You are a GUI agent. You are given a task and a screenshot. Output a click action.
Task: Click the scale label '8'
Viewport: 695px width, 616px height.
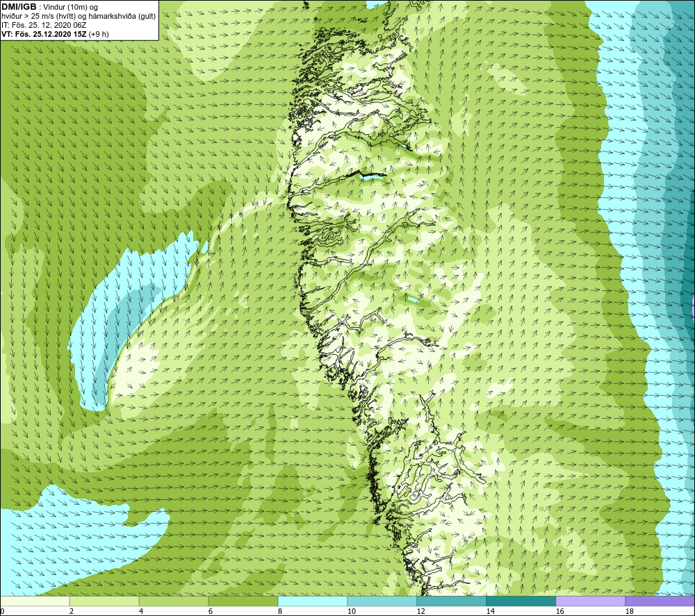click(280, 612)
